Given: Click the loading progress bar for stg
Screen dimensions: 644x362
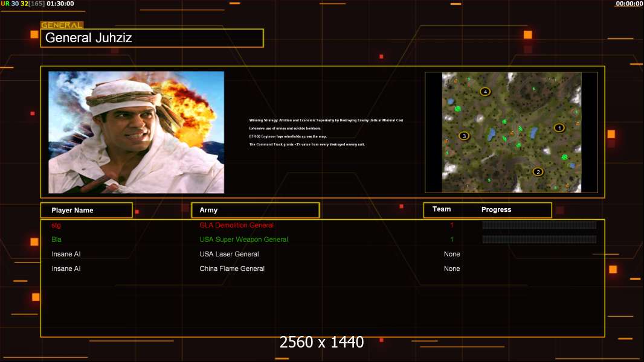Looking at the screenshot, I should 539,225.
